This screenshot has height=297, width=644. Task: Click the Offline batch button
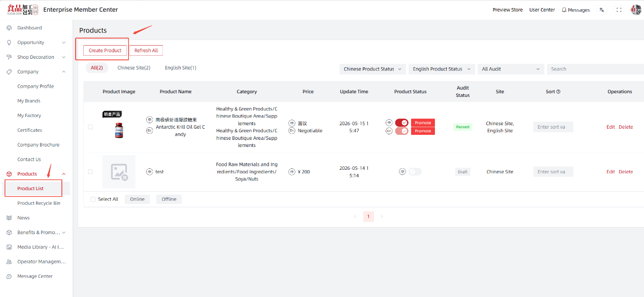tap(169, 199)
